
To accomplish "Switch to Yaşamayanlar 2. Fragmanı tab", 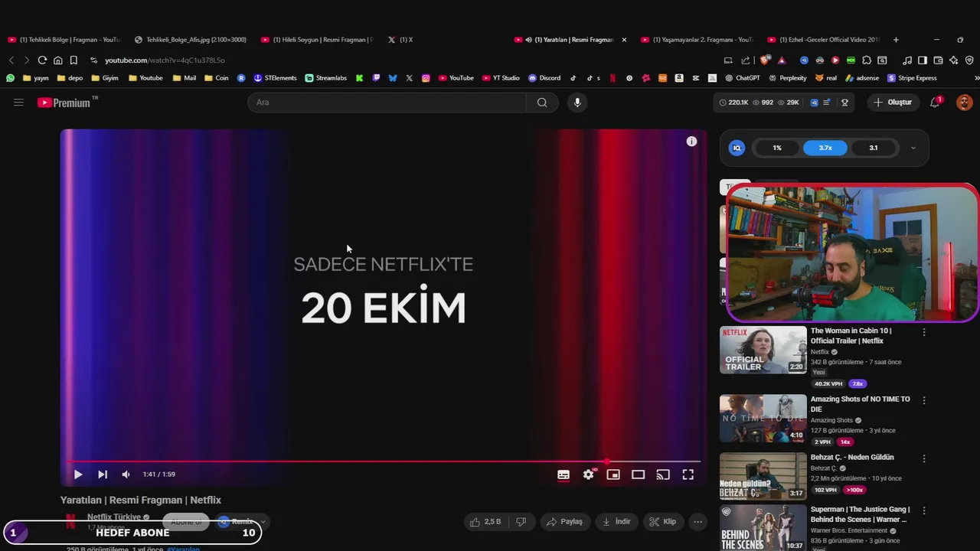I will click(697, 40).
